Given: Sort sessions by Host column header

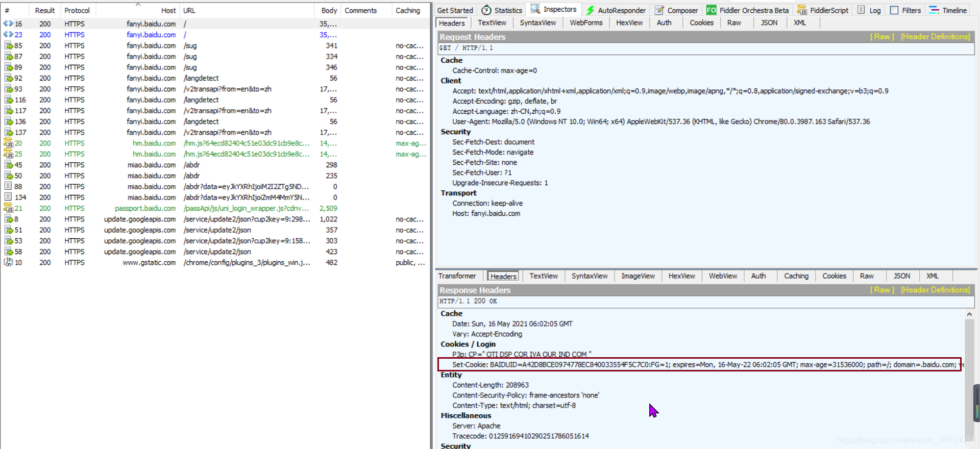Looking at the screenshot, I should pos(138,10).
